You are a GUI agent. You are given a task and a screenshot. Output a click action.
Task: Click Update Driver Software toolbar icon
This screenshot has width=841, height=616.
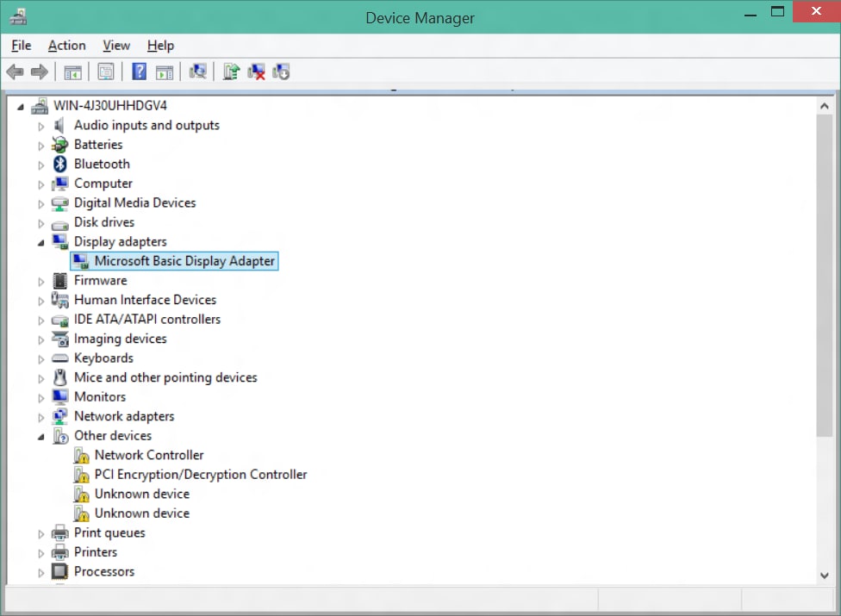click(231, 72)
